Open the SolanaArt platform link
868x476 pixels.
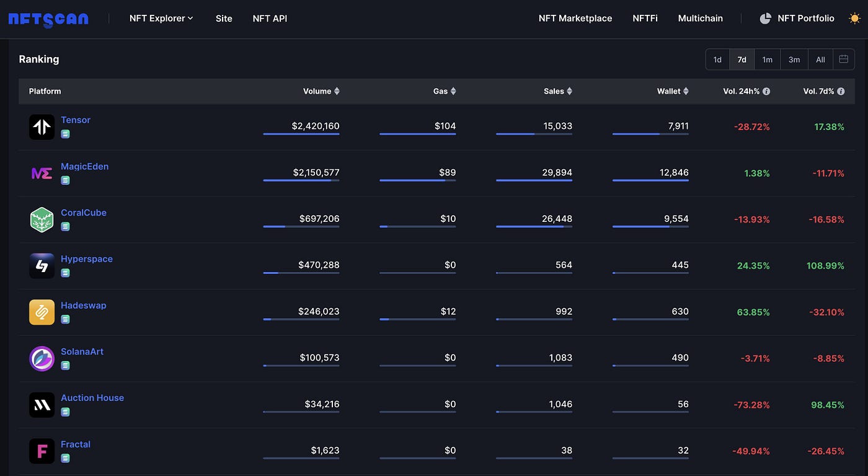click(x=82, y=351)
